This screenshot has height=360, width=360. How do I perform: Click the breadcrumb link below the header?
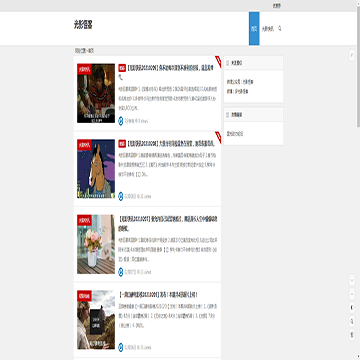click(91, 51)
